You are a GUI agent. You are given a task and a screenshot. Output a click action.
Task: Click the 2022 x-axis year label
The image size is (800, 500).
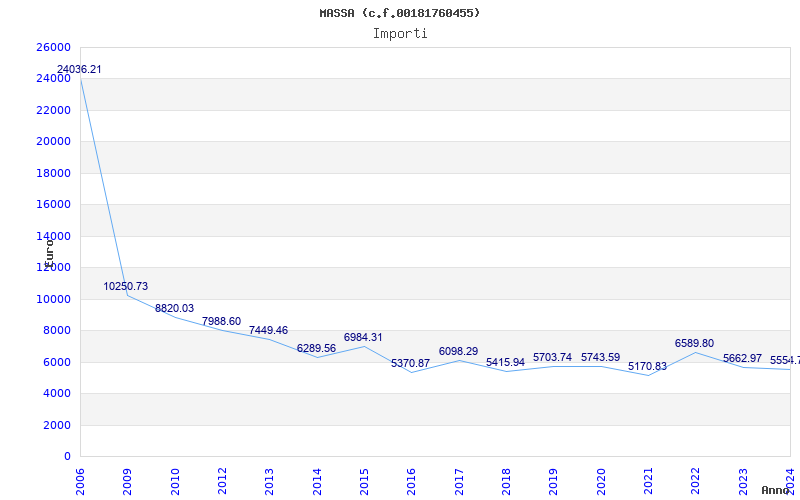(695, 482)
